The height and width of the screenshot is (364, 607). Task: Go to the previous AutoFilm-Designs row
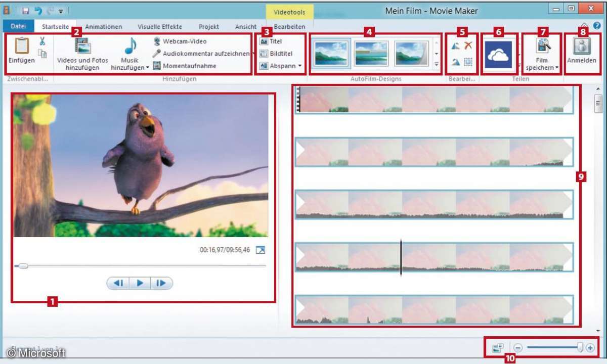click(x=437, y=42)
